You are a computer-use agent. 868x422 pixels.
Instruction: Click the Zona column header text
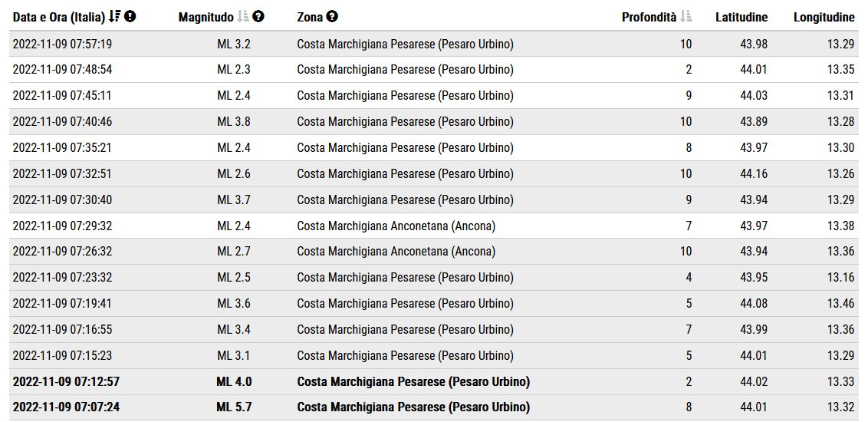coord(310,18)
